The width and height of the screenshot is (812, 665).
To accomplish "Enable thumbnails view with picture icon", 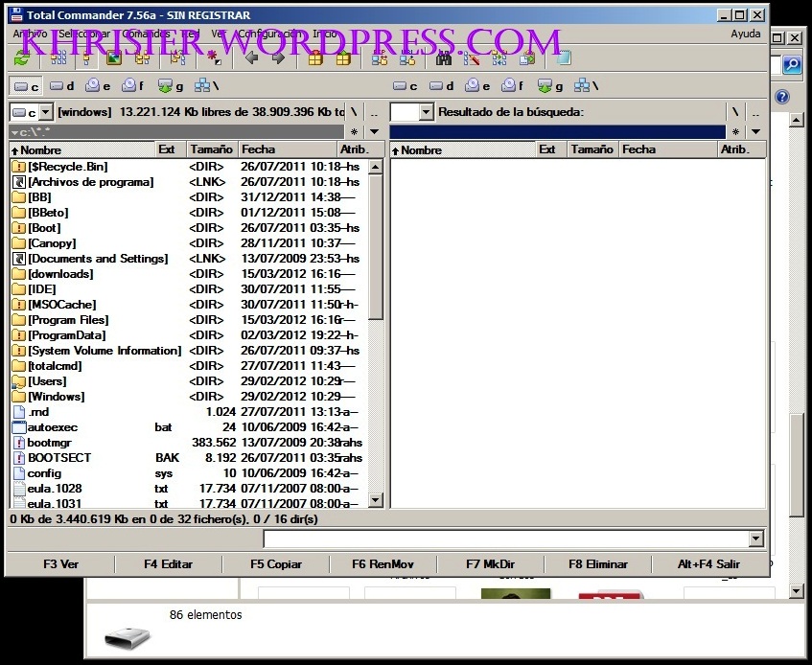I will [x=114, y=58].
